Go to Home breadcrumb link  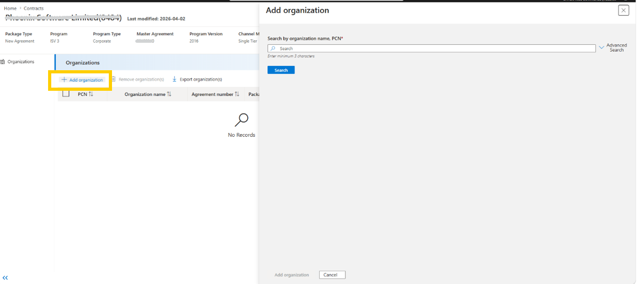click(10, 8)
